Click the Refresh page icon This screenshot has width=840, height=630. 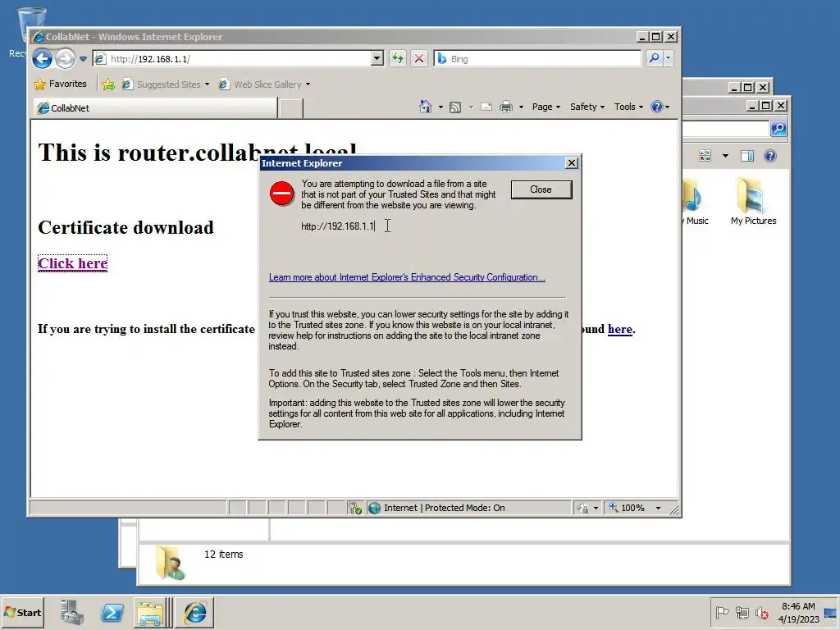pos(398,58)
